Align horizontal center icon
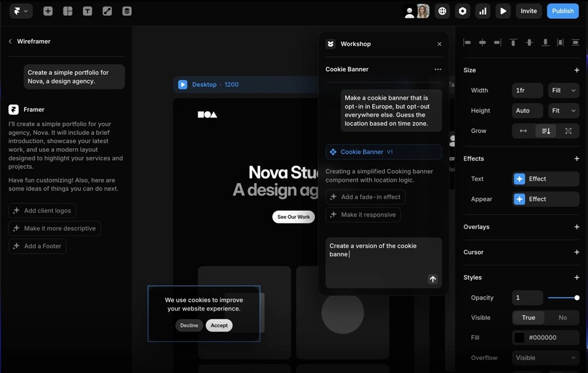The width and height of the screenshot is (588, 373). coord(483,42)
